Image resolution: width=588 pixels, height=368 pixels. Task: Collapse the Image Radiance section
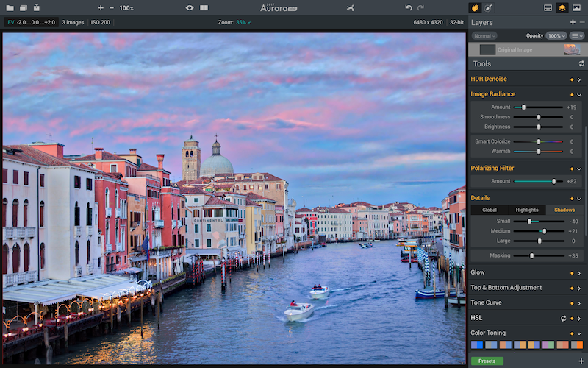click(579, 95)
